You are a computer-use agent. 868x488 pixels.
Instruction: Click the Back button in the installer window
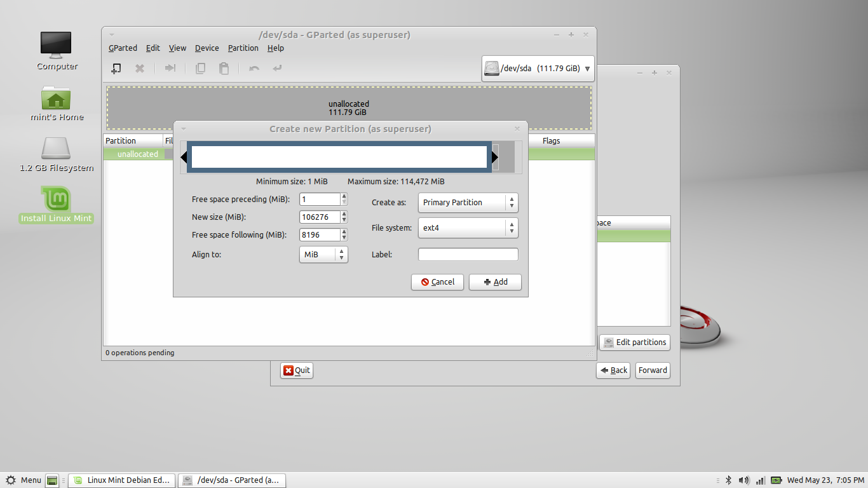click(613, 370)
